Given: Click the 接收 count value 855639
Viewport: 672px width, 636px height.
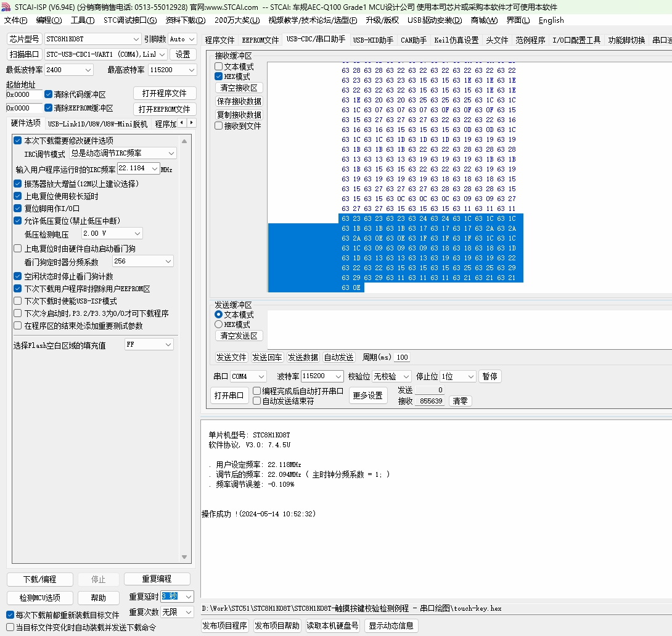Looking at the screenshot, I should (430, 401).
